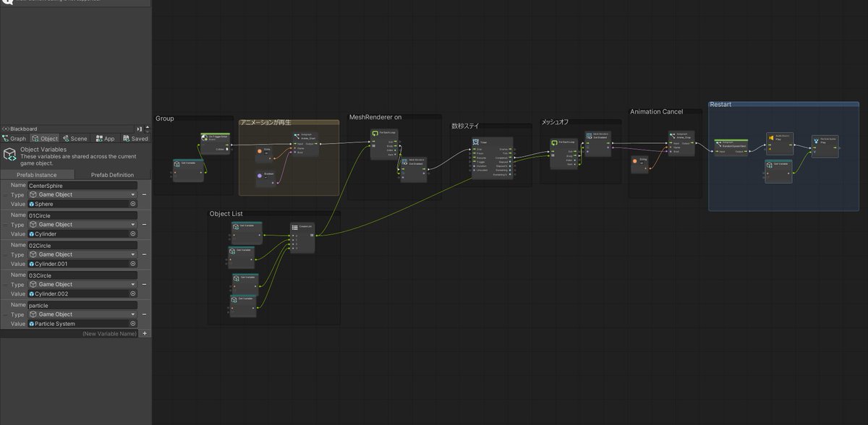Remove the 02Circle variable with minus button
Viewport: 868px width, 425px height.
[x=145, y=254]
